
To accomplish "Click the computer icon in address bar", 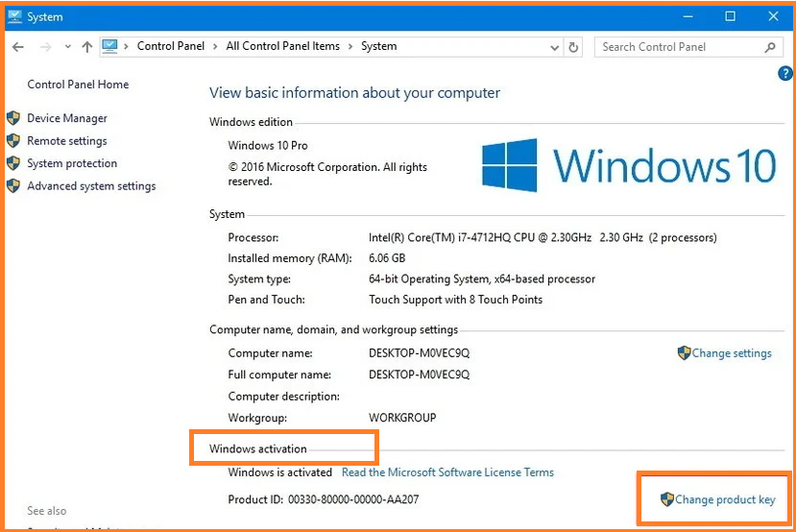I will [x=109, y=46].
